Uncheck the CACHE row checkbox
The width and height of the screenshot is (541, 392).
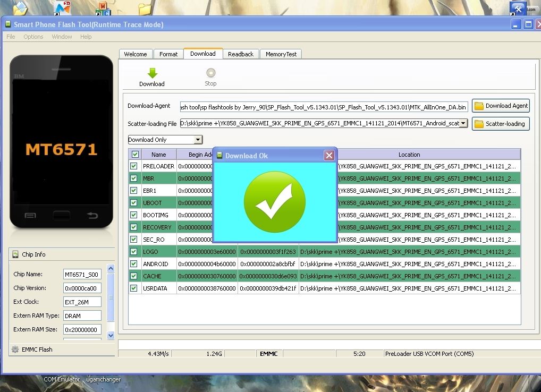134,276
